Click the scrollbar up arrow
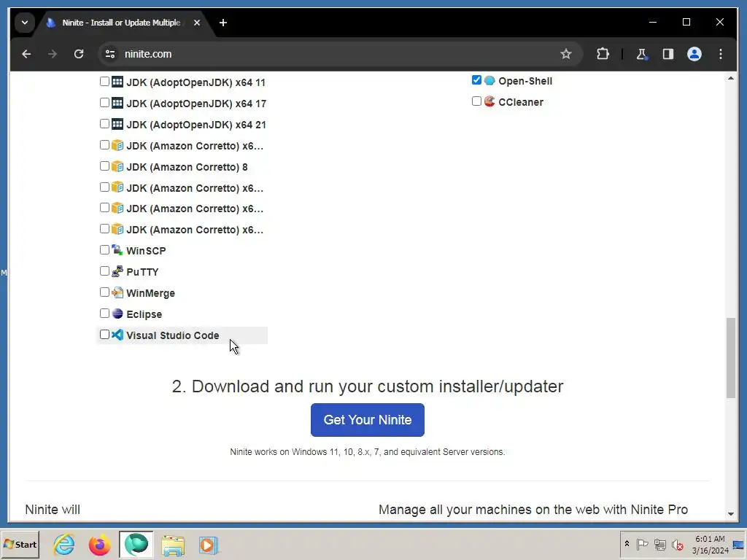Image resolution: width=747 pixels, height=560 pixels. 731,77
